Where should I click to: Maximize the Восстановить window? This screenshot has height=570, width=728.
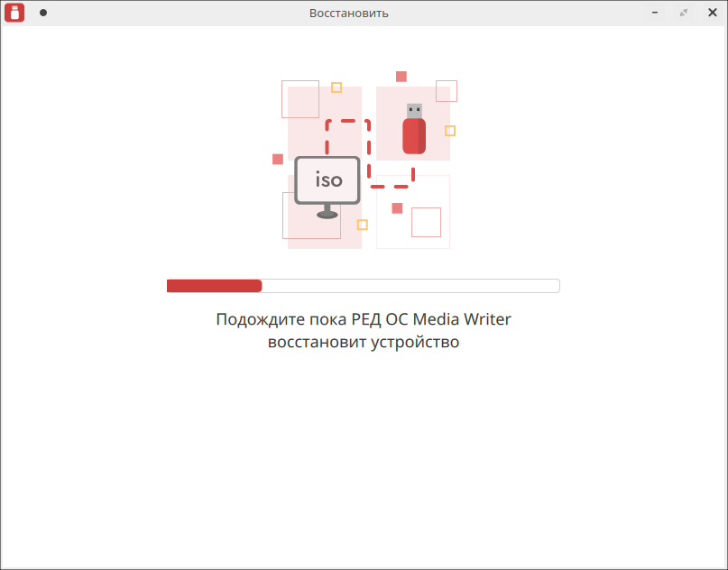[684, 13]
